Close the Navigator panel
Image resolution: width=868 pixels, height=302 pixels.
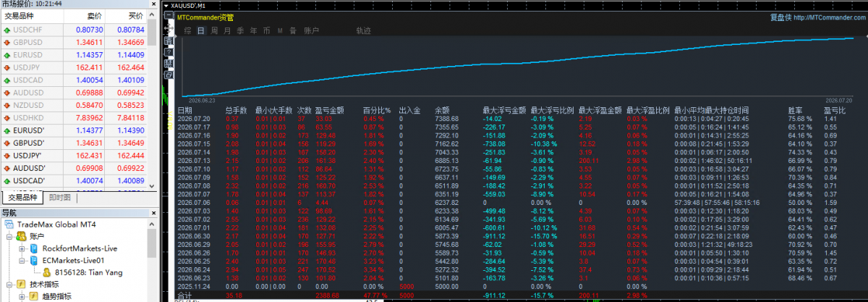(x=153, y=214)
